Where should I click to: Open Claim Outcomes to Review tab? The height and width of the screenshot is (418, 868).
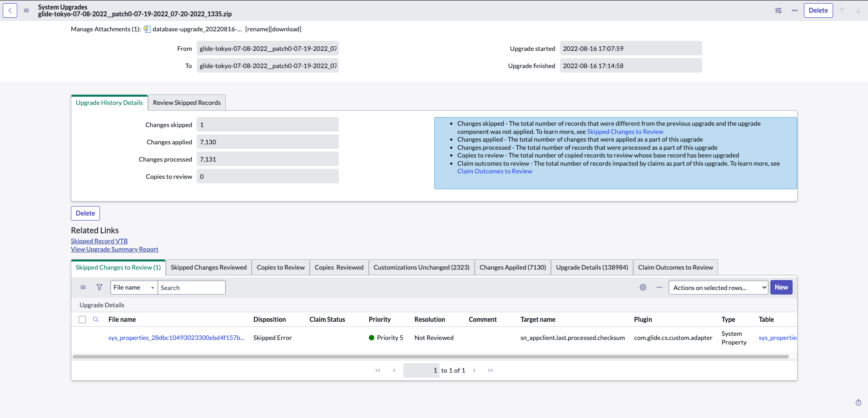point(675,267)
